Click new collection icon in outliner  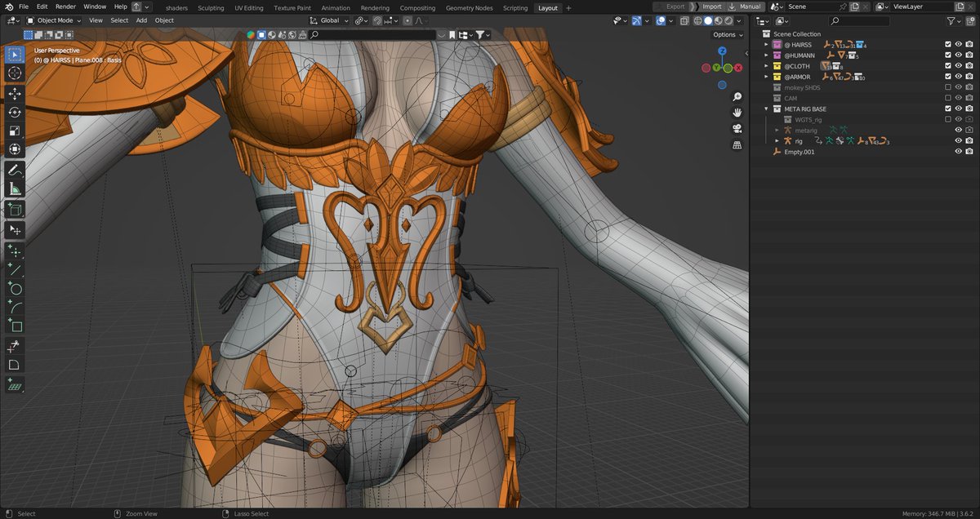pyautogui.click(x=972, y=20)
